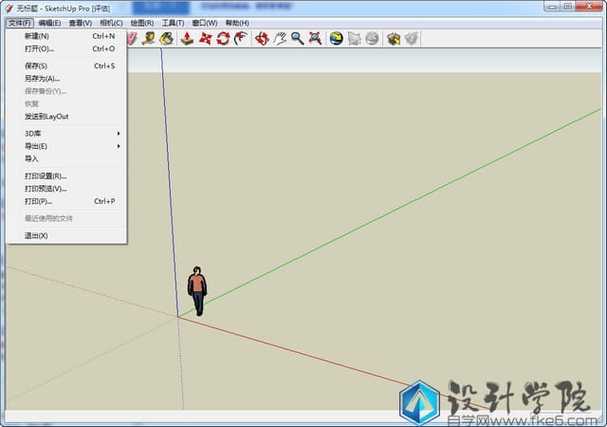Screen dimensions: 607x427
Task: Select the Offset tool
Action: pyautogui.click(x=241, y=38)
